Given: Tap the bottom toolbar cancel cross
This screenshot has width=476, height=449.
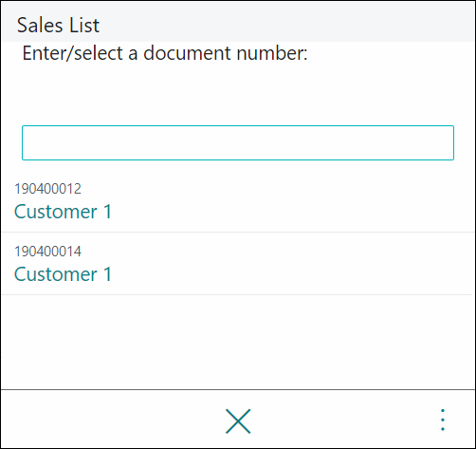Looking at the screenshot, I should (x=238, y=421).
